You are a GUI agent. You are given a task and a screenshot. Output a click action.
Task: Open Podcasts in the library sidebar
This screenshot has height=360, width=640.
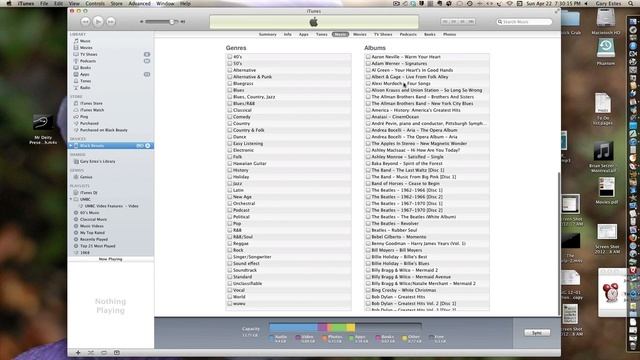(88, 61)
